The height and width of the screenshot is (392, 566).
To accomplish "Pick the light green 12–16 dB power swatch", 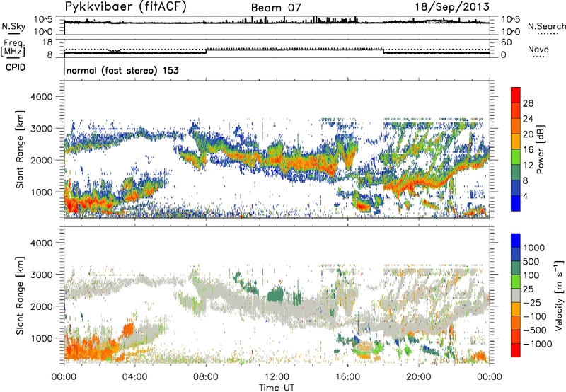I will [516, 157].
